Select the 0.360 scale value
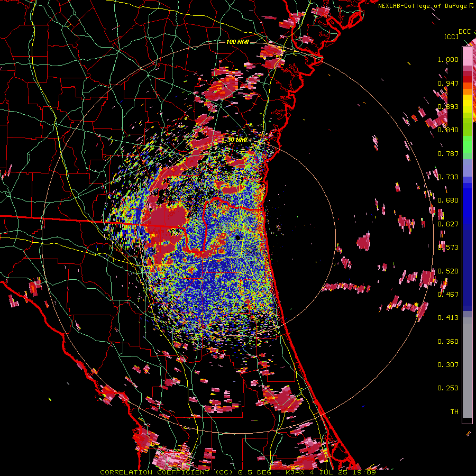Image resolution: width=476 pixels, height=476 pixels. 448,342
